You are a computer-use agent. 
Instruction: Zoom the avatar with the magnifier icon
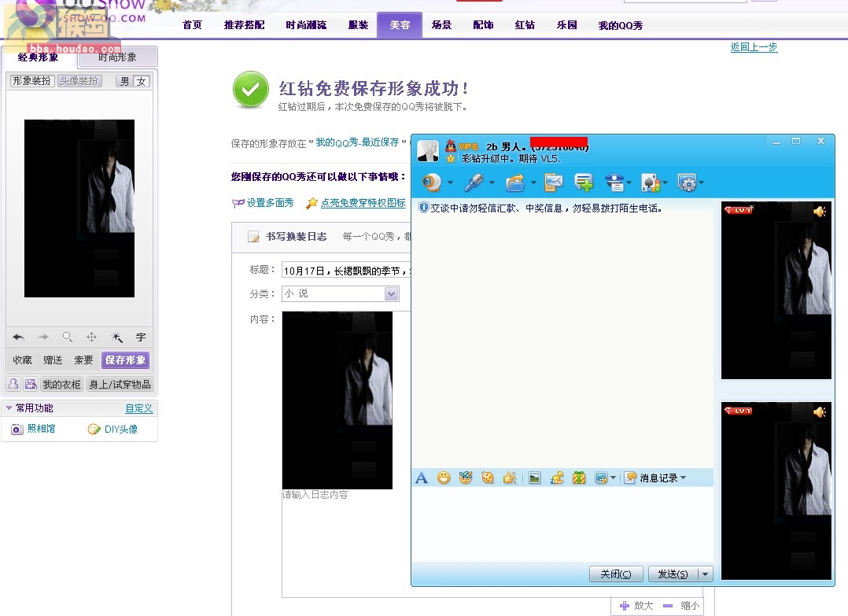(68, 338)
